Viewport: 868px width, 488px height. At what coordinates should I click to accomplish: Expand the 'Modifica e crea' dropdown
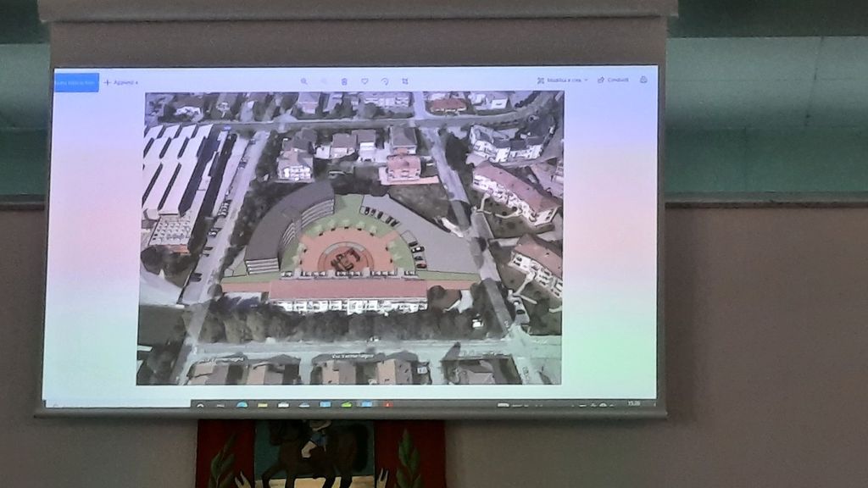point(561,80)
